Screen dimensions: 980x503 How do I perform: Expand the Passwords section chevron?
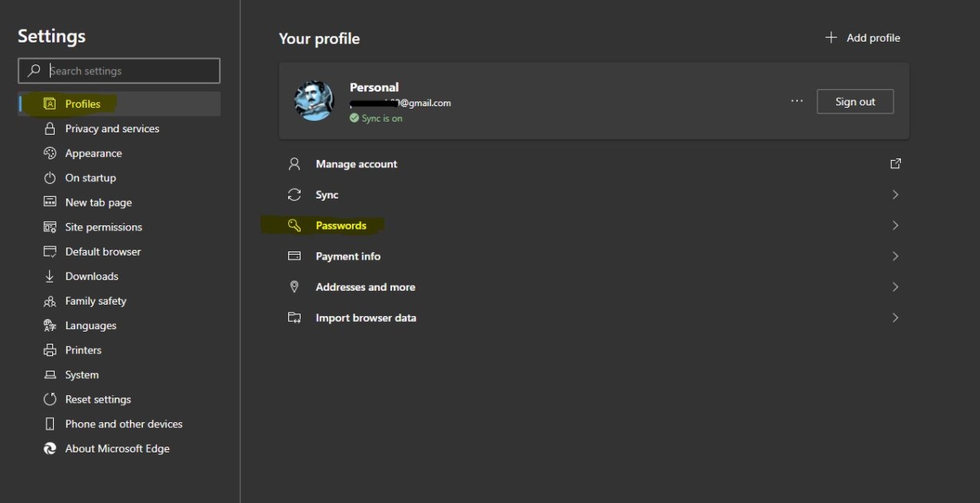pos(894,225)
